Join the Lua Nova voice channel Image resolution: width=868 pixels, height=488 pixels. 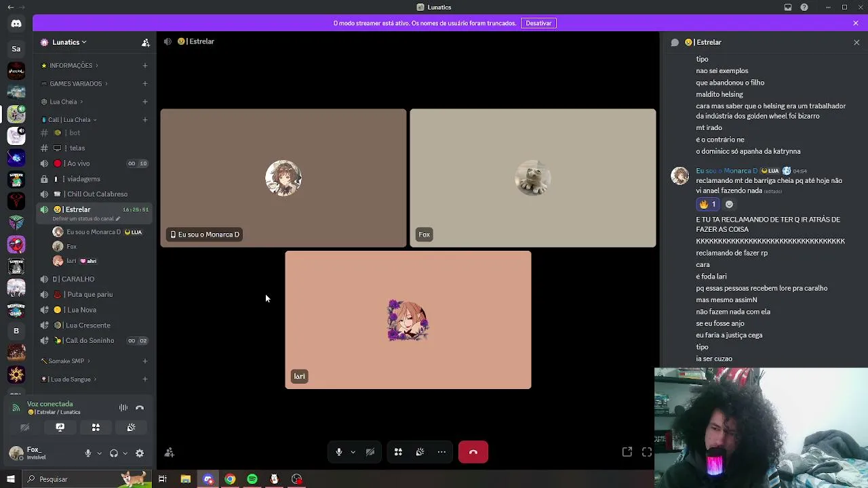94,310
